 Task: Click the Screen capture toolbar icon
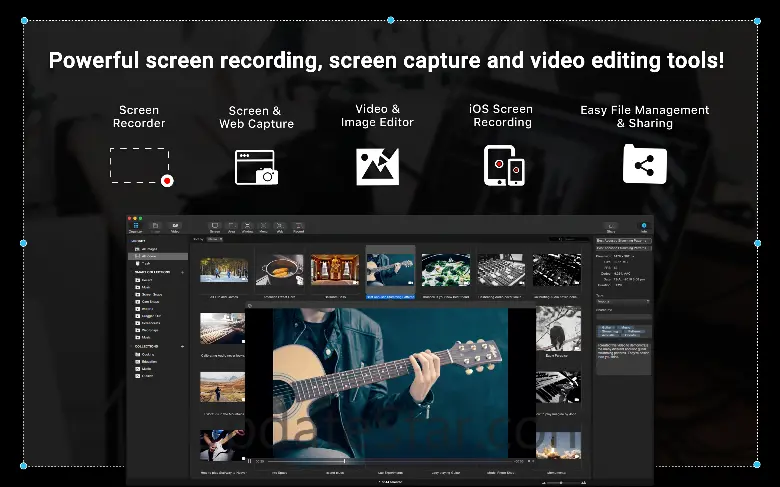(x=215, y=228)
